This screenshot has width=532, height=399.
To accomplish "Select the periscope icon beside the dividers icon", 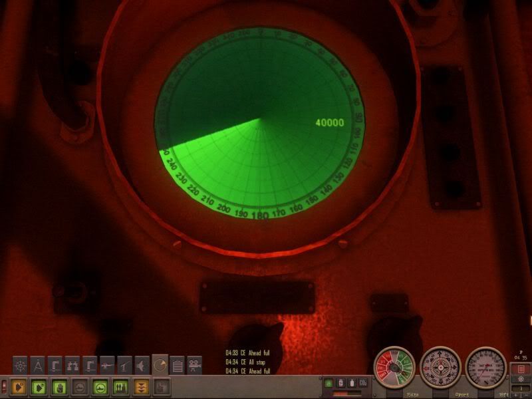I will 55,366.
